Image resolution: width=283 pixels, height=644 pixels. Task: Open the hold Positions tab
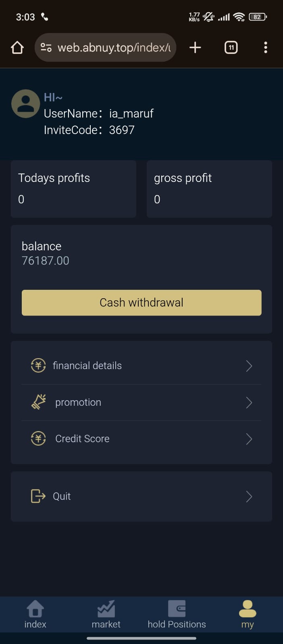click(x=177, y=615)
